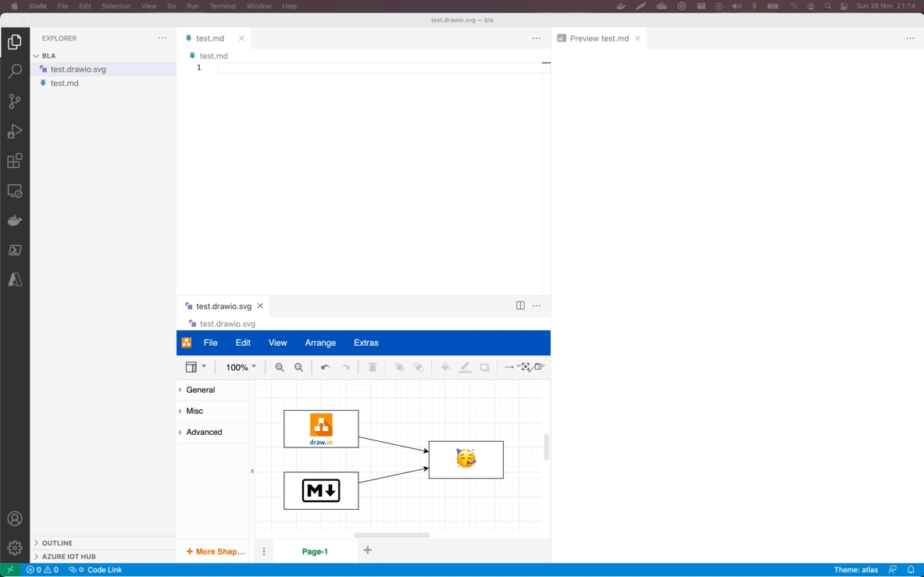The width and height of the screenshot is (924, 577).
Task: Expand the General shapes category
Action: point(212,390)
